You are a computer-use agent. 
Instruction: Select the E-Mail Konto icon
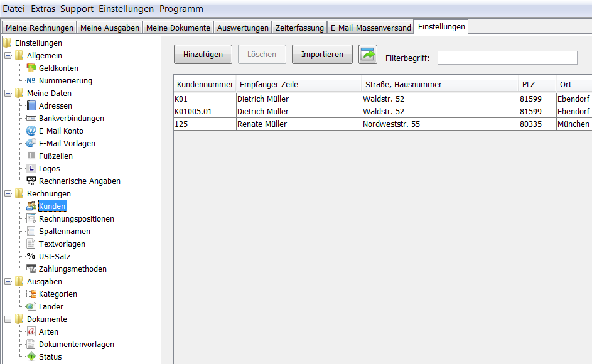click(31, 131)
